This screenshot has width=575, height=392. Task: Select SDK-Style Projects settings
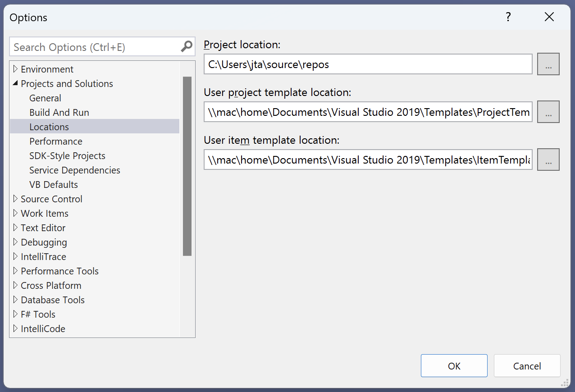[67, 155]
